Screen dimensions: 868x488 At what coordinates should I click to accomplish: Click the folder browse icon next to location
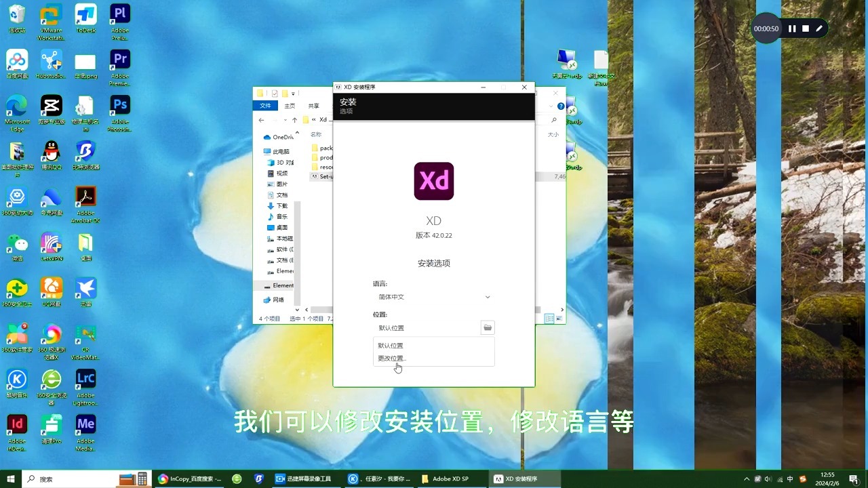tap(488, 328)
